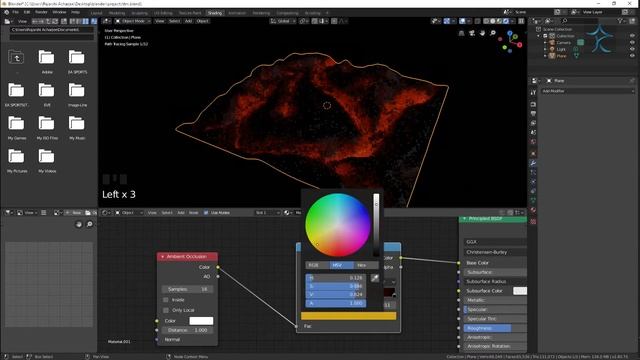Hide the Light using its eye icon
Screen dimensions: 640x360
click(632, 49)
